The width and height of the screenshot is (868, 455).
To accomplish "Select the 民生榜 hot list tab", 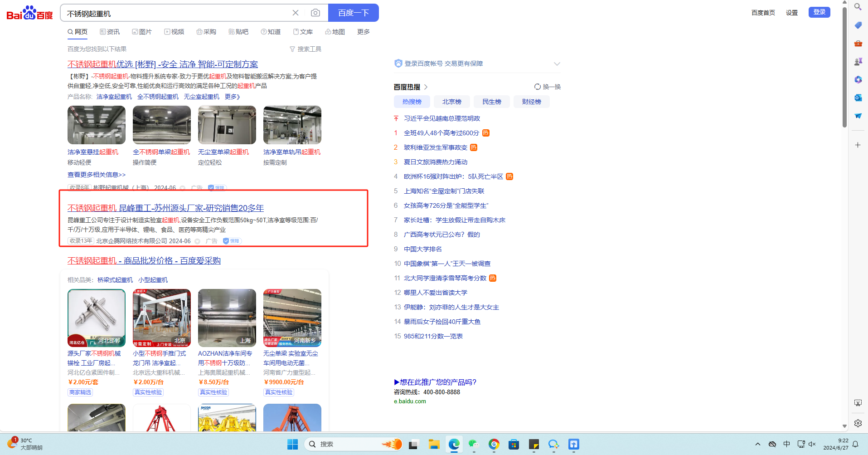I will coord(492,102).
